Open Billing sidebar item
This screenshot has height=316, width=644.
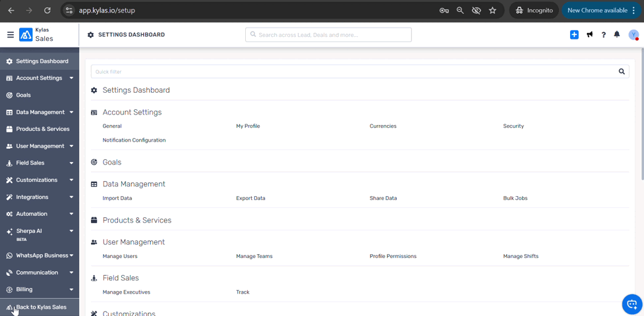pyautogui.click(x=40, y=289)
